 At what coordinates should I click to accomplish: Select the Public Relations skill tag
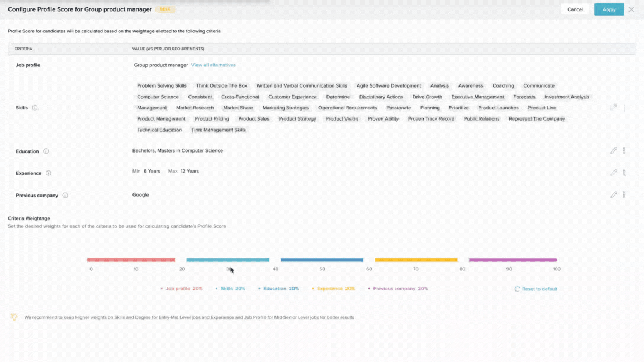(481, 118)
